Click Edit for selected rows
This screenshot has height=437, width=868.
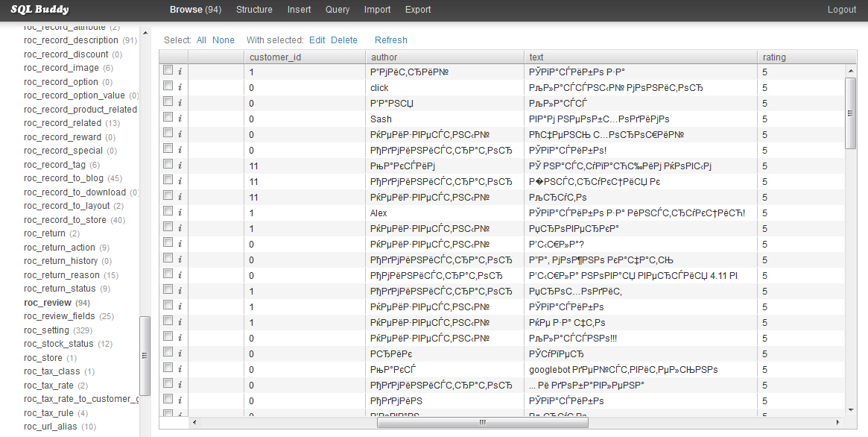317,40
